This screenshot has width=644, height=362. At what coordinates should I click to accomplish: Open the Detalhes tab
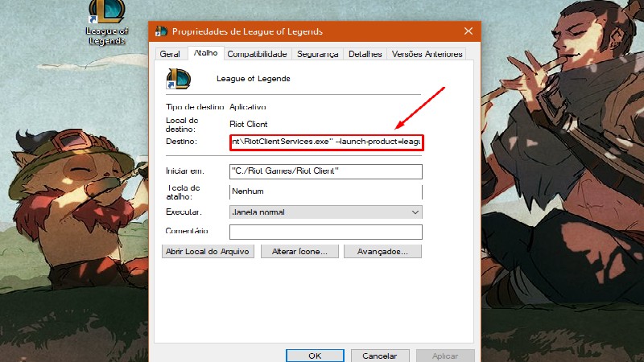(365, 54)
